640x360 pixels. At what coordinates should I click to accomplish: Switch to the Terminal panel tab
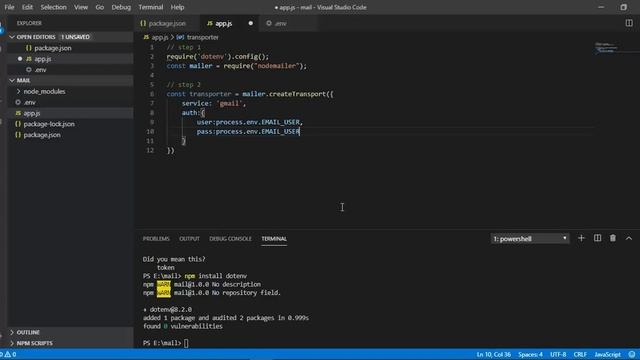pos(274,239)
